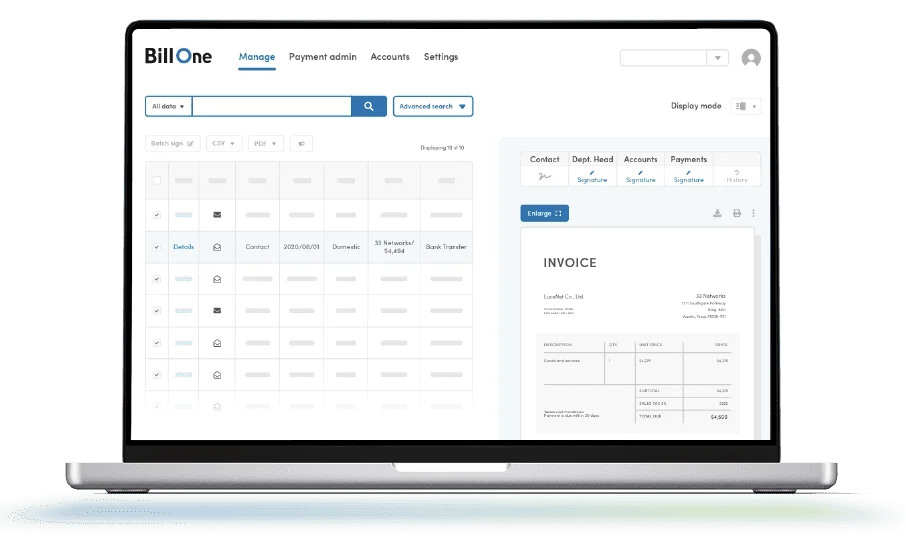Download the invoice using the download icon

(x=717, y=213)
